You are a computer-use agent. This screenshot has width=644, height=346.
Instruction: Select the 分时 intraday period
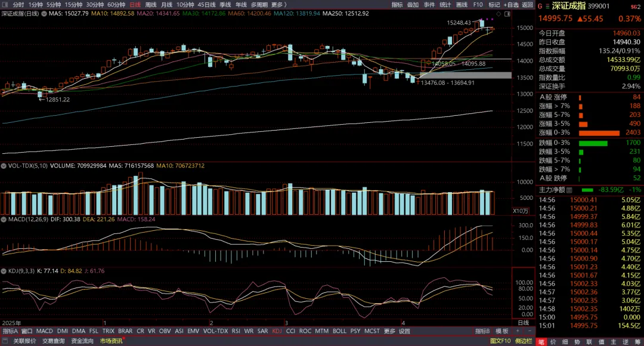[x=18, y=5]
